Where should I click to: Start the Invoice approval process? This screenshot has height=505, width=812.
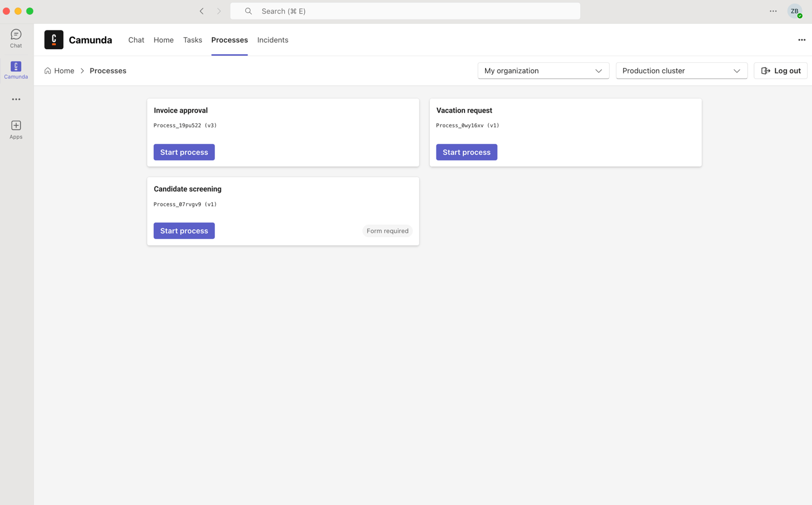184,152
